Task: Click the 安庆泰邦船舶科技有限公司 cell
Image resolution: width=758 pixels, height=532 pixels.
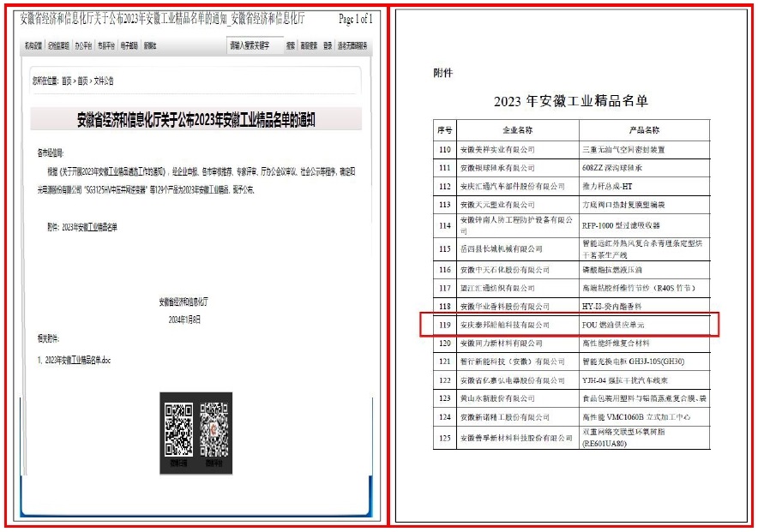Action: [x=518, y=325]
